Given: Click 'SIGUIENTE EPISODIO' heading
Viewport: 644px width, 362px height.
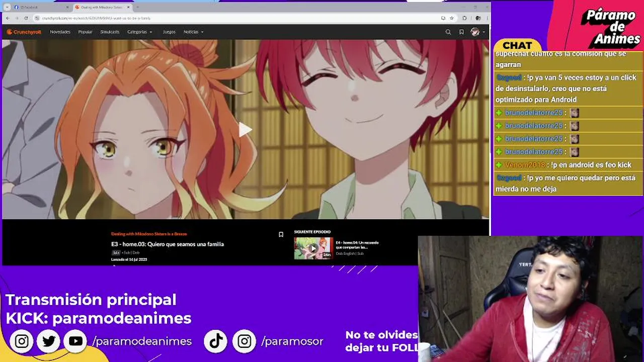Looking at the screenshot, I should click(x=312, y=232).
